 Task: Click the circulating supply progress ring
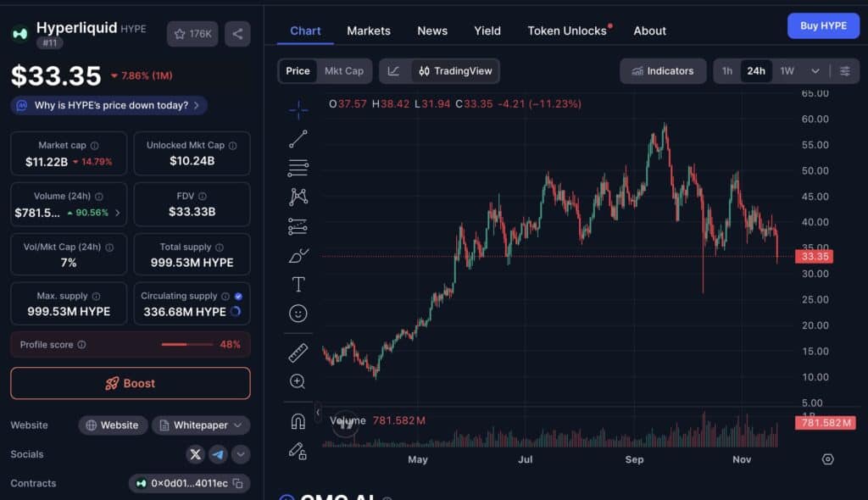click(236, 312)
